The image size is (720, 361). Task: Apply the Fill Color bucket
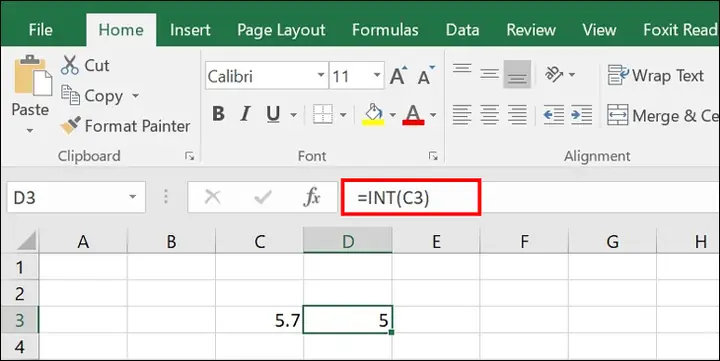point(373,114)
